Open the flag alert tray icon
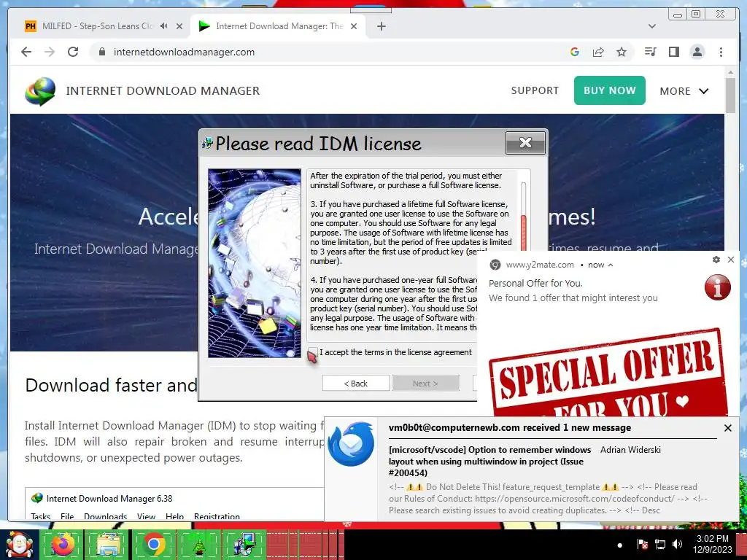 [642, 544]
